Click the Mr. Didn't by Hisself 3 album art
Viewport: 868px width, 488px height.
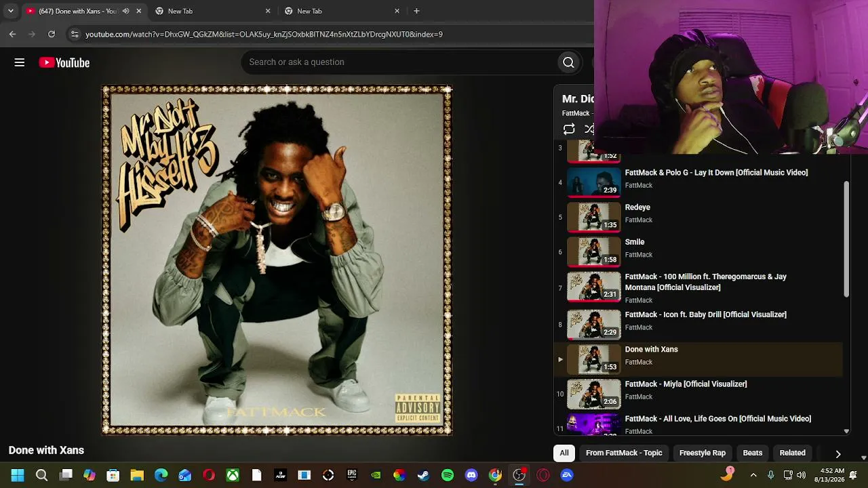coord(277,260)
